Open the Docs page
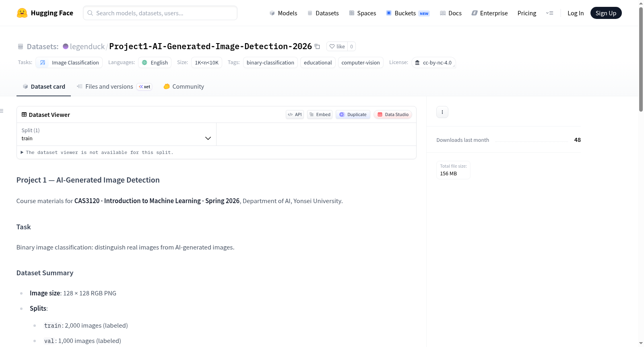The height and width of the screenshot is (347, 644). pyautogui.click(x=451, y=13)
